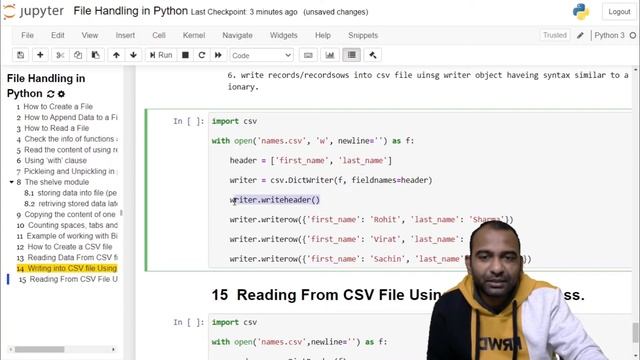640x360 pixels.
Task: Save notebook with the floppy disk icon
Action: [x=20, y=55]
